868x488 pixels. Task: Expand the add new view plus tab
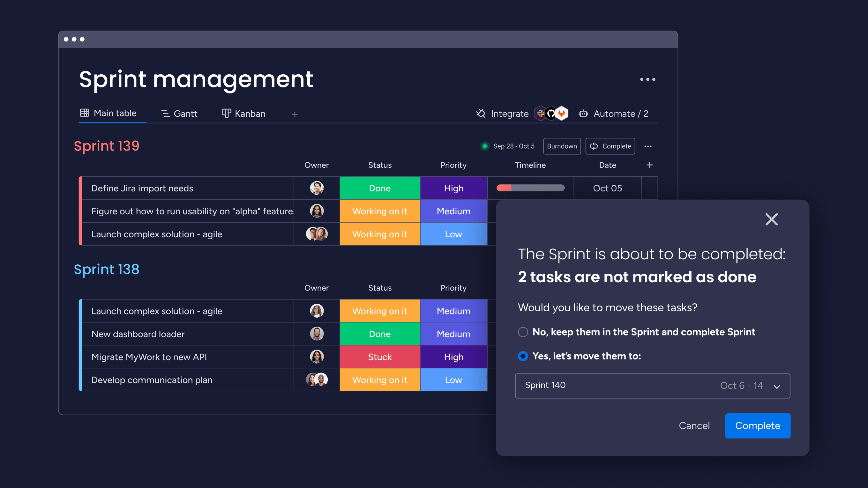click(x=295, y=114)
